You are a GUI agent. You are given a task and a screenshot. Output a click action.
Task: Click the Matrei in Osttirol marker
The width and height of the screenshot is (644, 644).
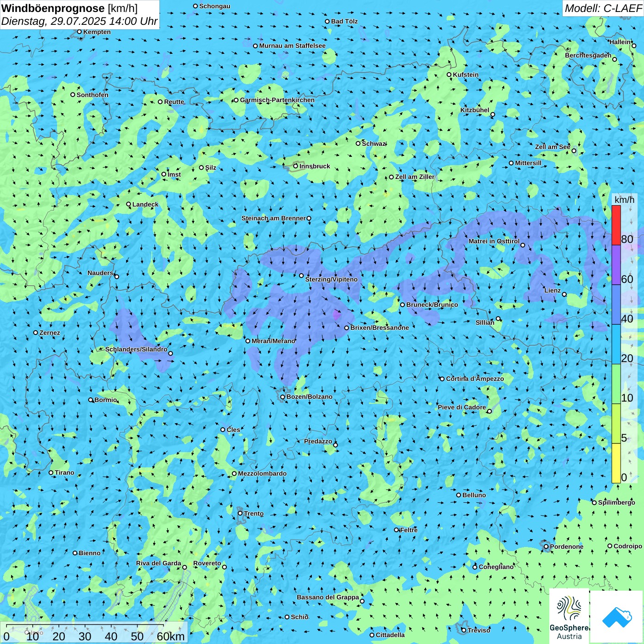click(x=523, y=245)
